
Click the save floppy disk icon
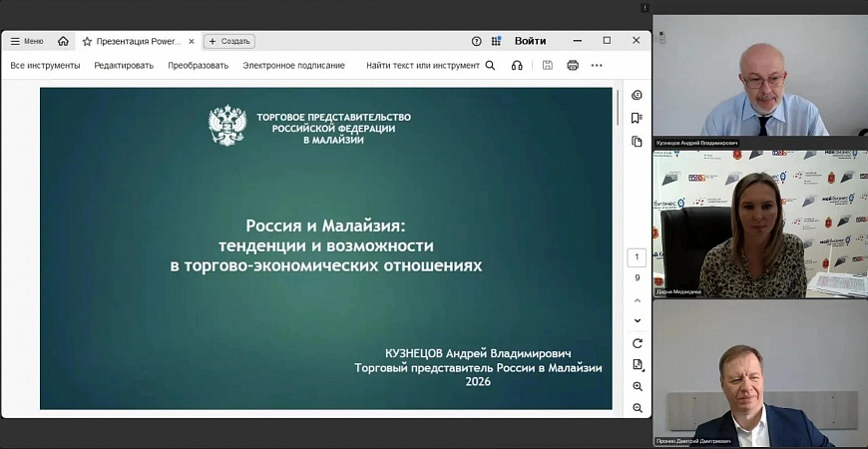coord(548,65)
